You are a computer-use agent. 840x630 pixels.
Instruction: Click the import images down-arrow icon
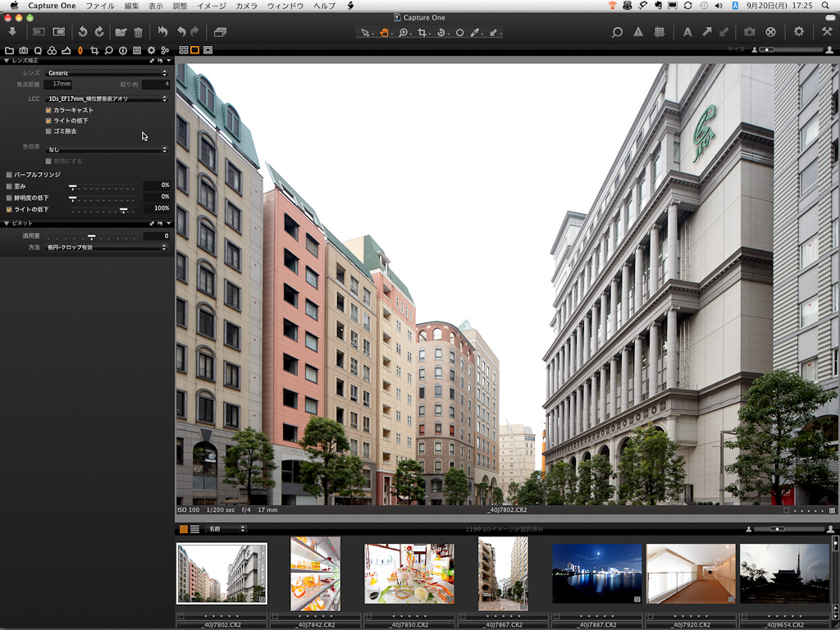pos(12,32)
